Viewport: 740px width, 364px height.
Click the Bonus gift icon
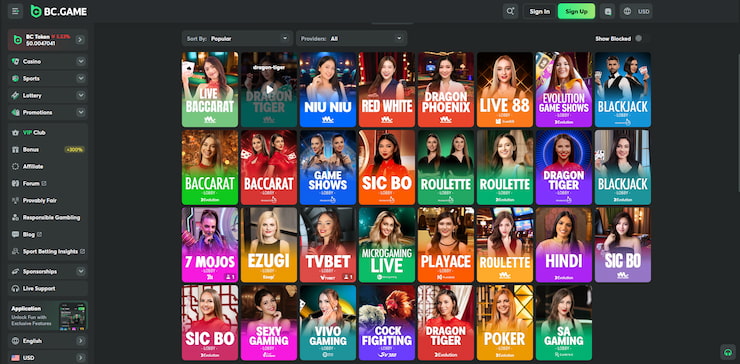[x=16, y=150]
